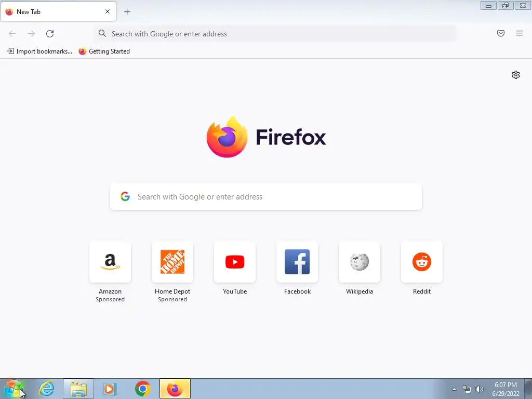Click the Google logo in the page search box

click(x=125, y=196)
